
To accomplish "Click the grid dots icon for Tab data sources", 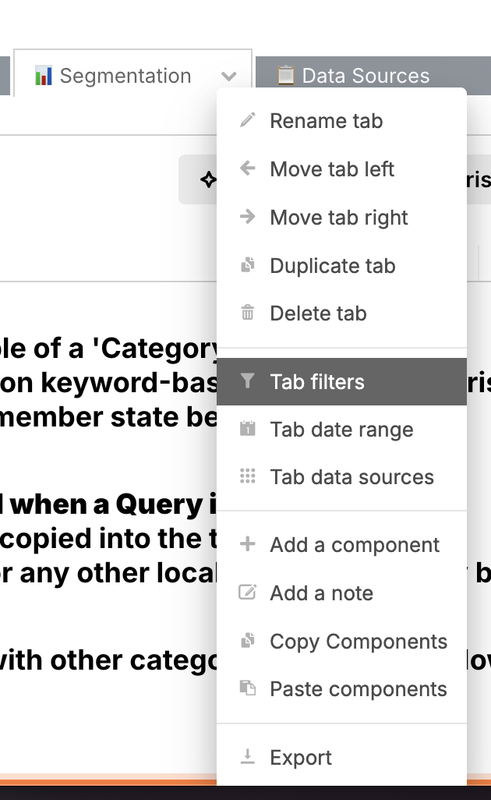I will point(248,476).
